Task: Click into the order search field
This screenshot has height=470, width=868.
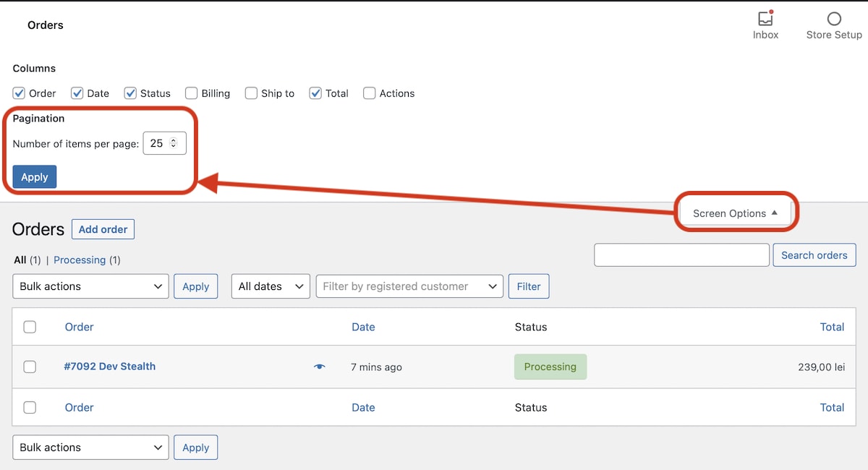Action: (681, 255)
